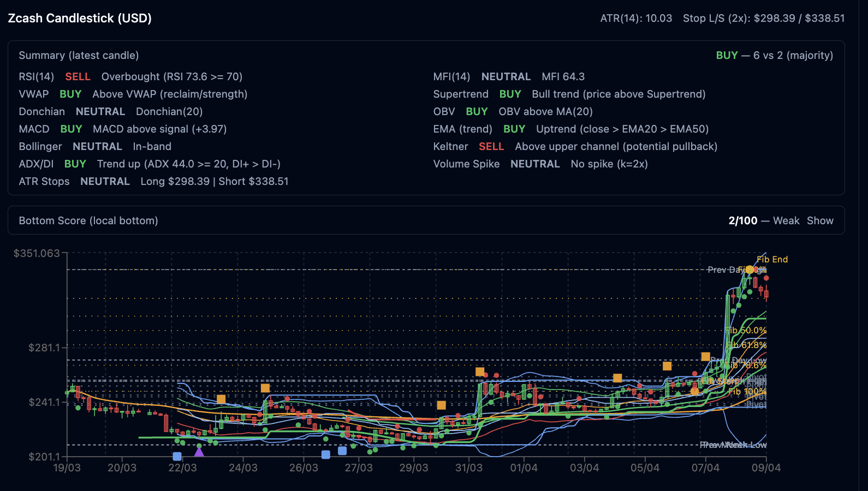Click the 2/100 bottom score value
The image size is (868, 491).
coord(742,220)
